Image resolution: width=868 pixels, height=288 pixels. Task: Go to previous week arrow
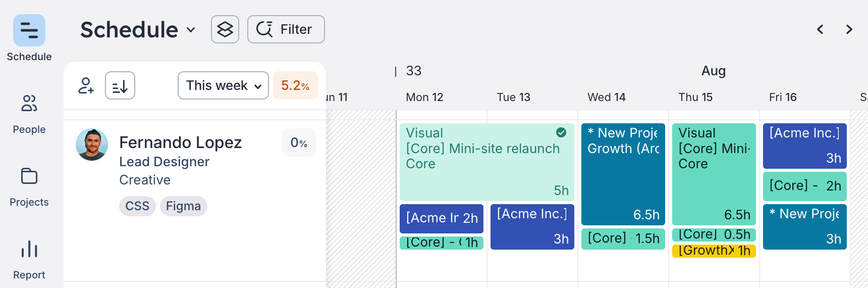(x=821, y=29)
